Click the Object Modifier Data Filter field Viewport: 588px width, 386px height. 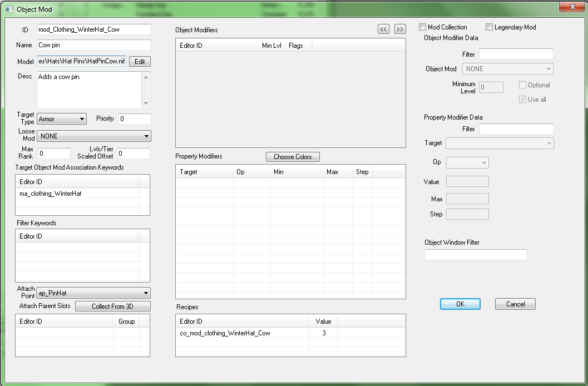pos(516,54)
